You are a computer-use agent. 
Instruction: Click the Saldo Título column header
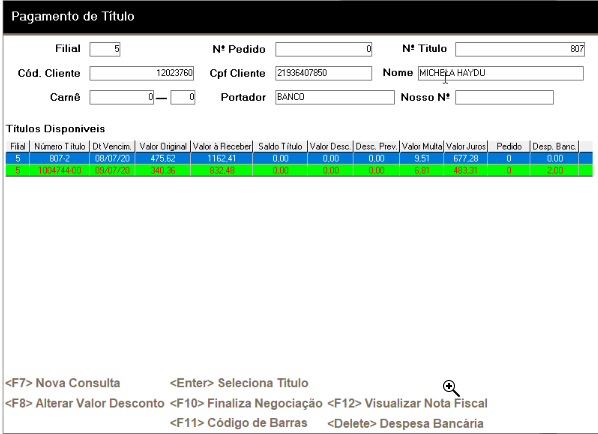pyautogui.click(x=280, y=146)
